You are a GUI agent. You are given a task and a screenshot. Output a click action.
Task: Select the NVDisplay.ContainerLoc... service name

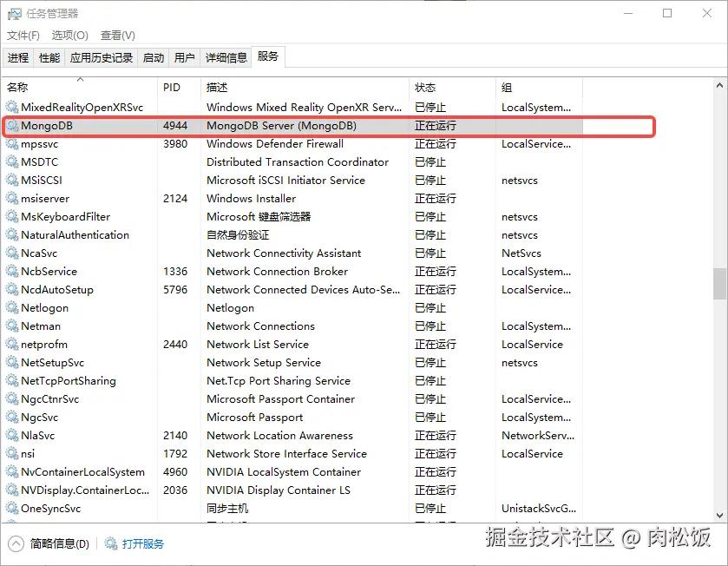(85, 490)
